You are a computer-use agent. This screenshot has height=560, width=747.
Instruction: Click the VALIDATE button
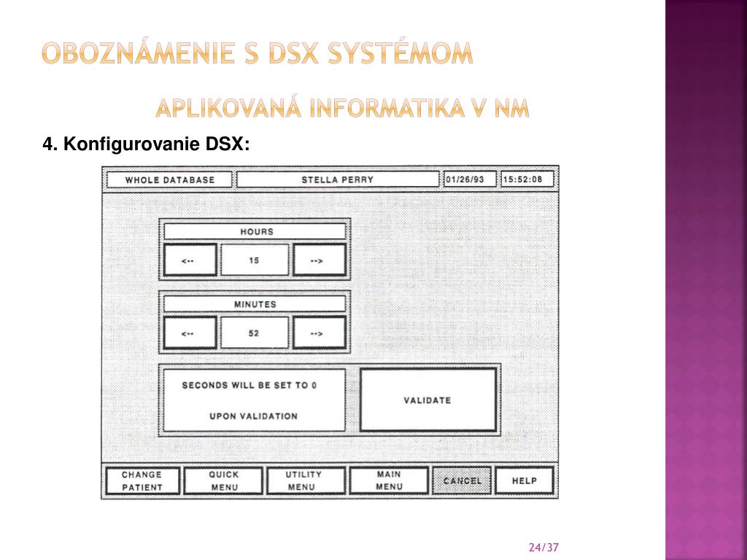click(x=427, y=400)
